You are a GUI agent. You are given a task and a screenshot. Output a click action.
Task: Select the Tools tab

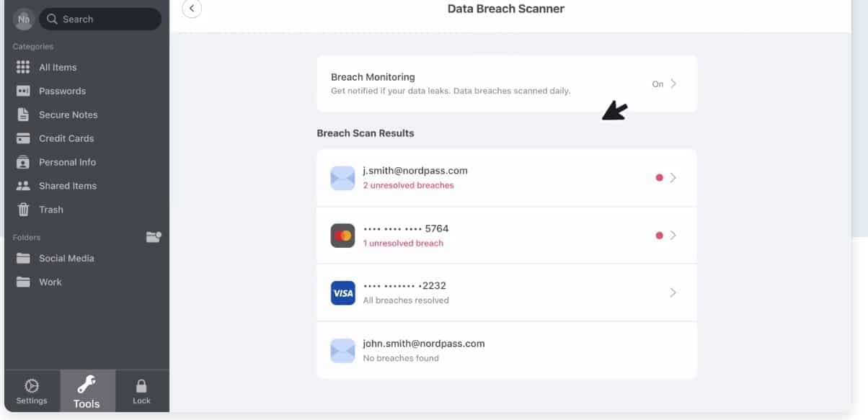coord(87,391)
